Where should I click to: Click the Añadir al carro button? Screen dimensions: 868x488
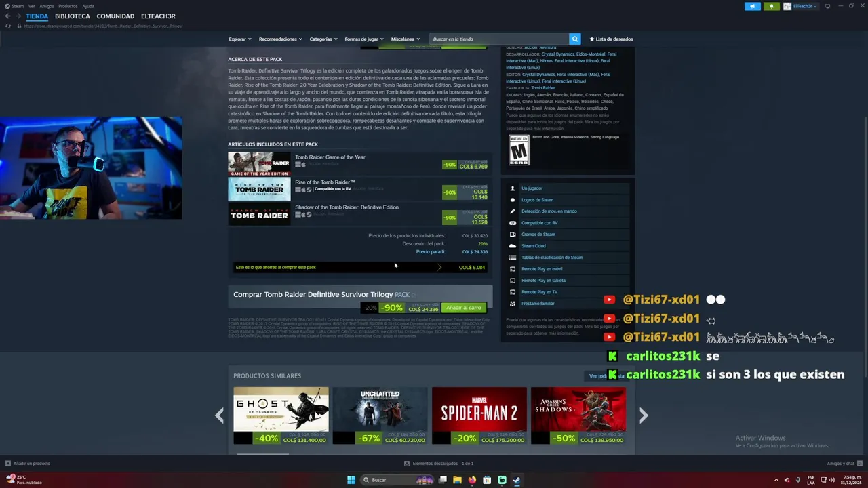[x=464, y=308]
